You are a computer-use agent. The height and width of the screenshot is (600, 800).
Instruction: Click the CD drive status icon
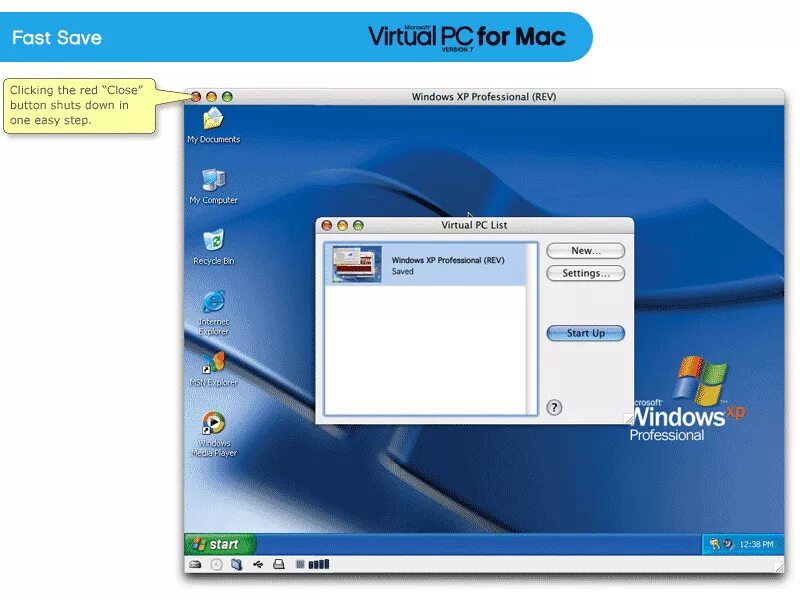[x=216, y=564]
